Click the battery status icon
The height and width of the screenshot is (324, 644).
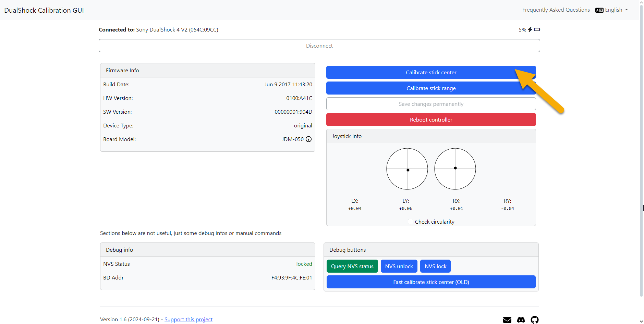(x=537, y=29)
